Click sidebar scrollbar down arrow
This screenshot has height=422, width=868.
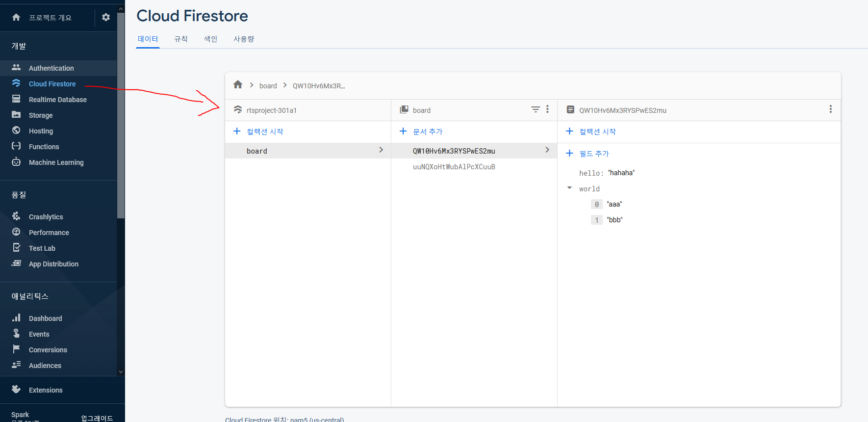[121, 372]
